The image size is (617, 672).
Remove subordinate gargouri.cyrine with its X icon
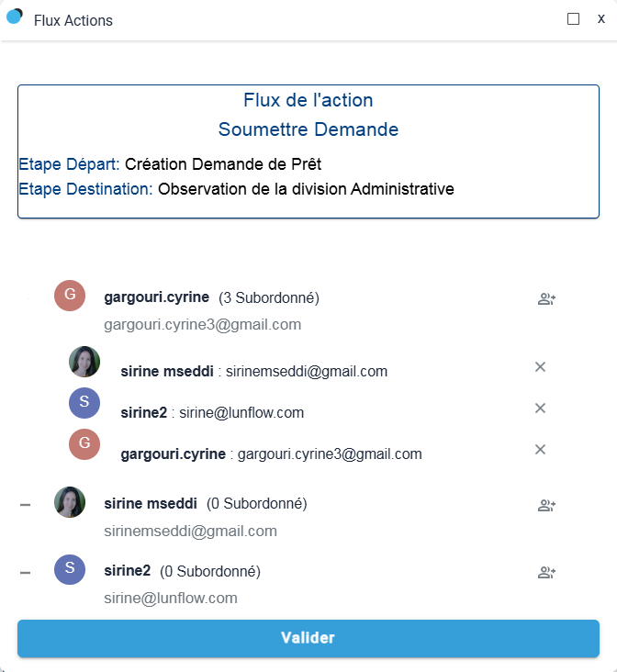coord(541,449)
